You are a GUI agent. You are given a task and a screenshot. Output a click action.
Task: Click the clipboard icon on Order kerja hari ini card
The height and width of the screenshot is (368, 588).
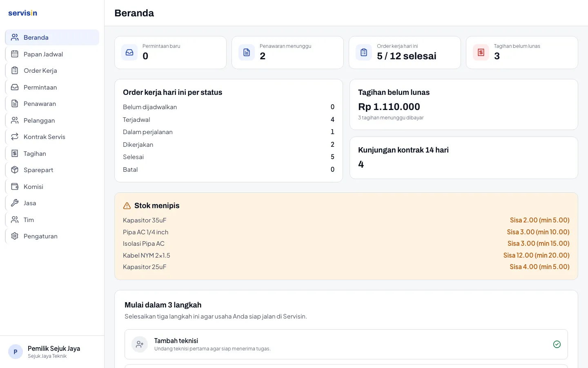[x=364, y=52]
